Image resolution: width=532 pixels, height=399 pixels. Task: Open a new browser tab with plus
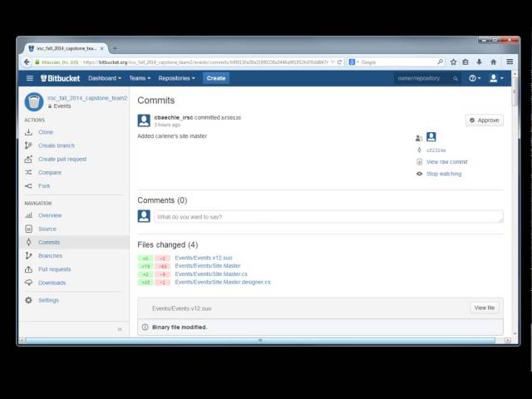click(x=115, y=48)
